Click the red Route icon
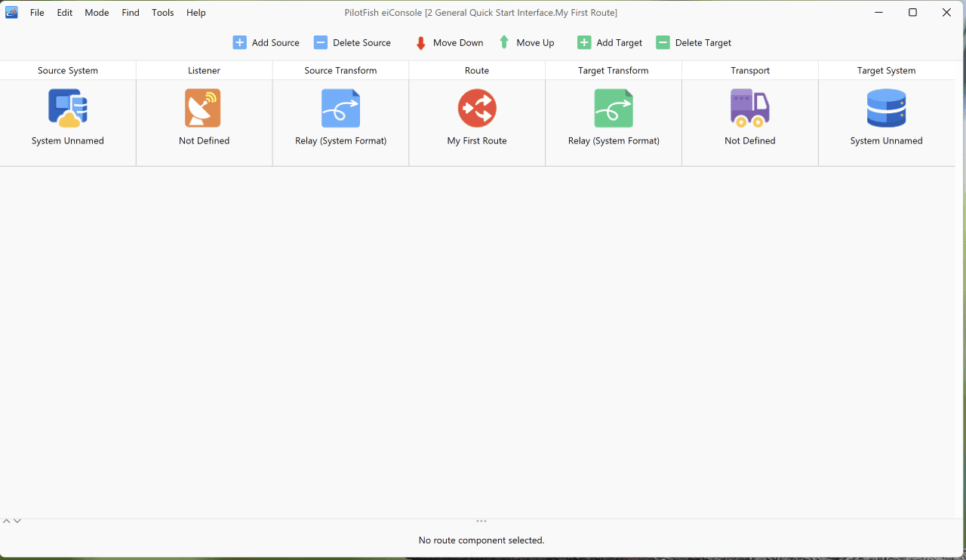 pyautogui.click(x=477, y=108)
